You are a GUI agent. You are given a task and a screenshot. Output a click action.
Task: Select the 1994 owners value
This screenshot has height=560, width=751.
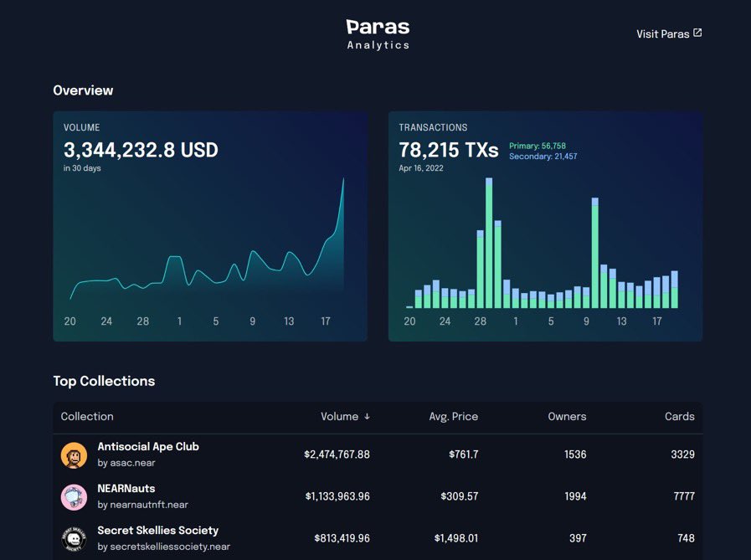575,496
